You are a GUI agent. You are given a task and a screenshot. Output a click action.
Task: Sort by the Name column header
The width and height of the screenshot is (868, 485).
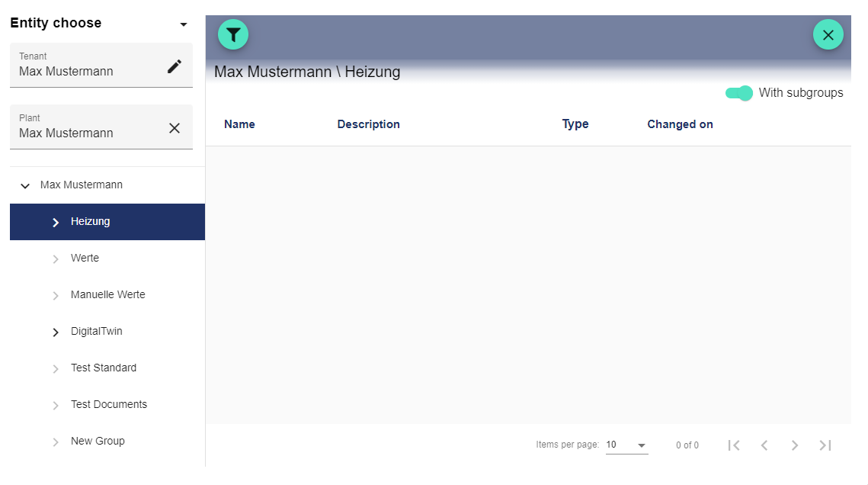[x=239, y=124]
